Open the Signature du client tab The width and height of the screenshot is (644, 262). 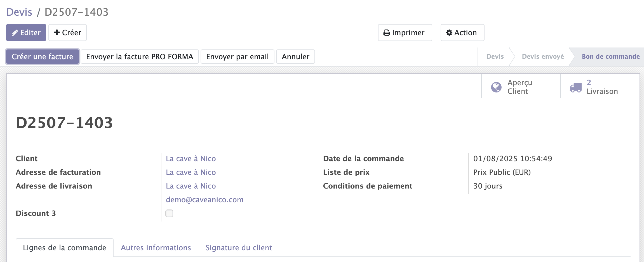click(x=239, y=248)
